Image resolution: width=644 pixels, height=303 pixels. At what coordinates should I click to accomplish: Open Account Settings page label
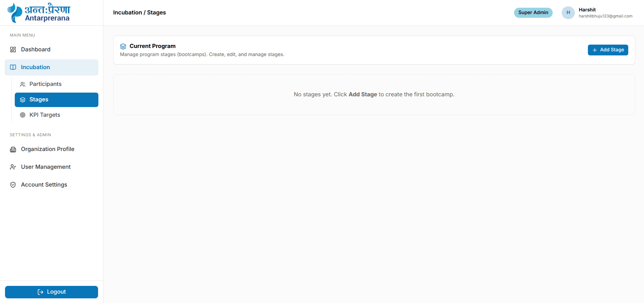pyautogui.click(x=44, y=185)
